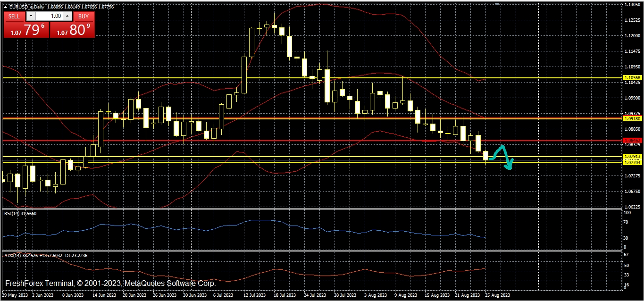Image resolution: width=644 pixels, height=301 pixels.
Task: Collapse the one-click trading panel triangle
Action: (x=5, y=6)
